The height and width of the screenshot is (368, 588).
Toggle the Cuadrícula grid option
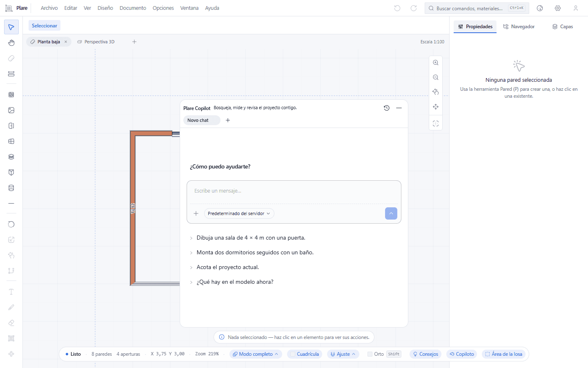(305, 354)
